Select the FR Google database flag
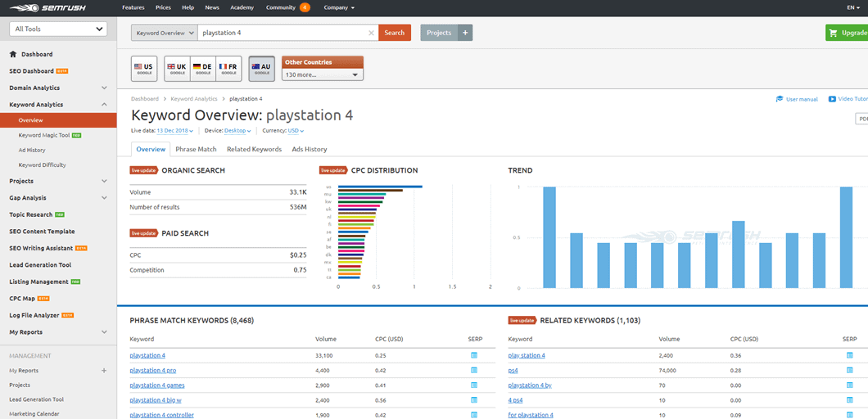The width and height of the screenshot is (868, 419). coord(228,69)
